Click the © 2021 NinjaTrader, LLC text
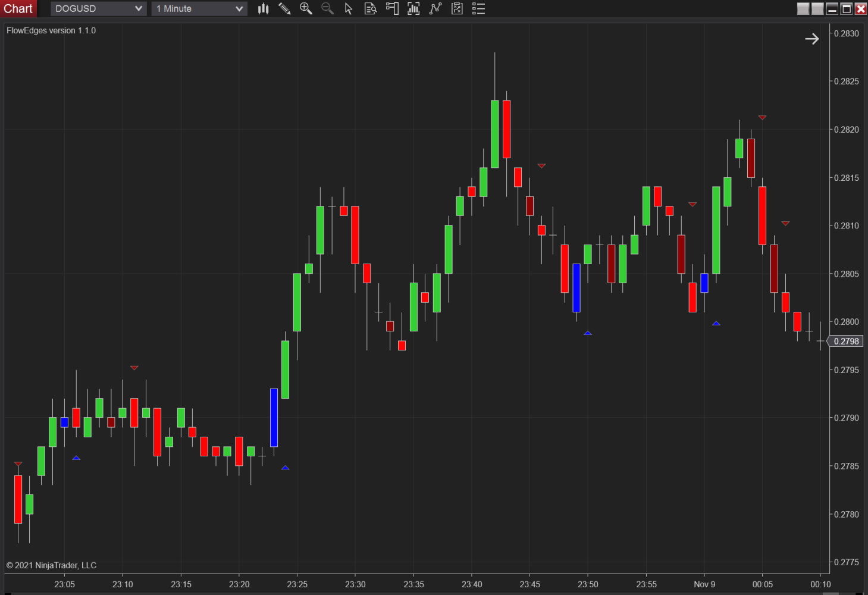Image resolution: width=868 pixels, height=595 pixels. point(51,565)
